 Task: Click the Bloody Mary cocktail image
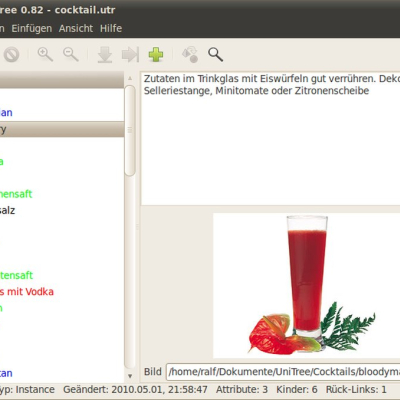point(307,285)
